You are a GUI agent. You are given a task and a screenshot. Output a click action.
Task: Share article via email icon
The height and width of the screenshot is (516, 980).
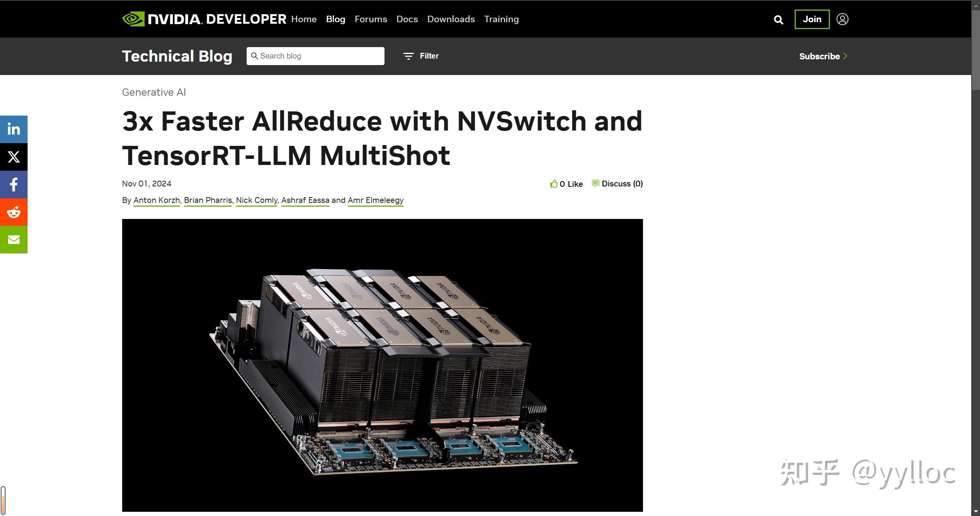tap(14, 240)
